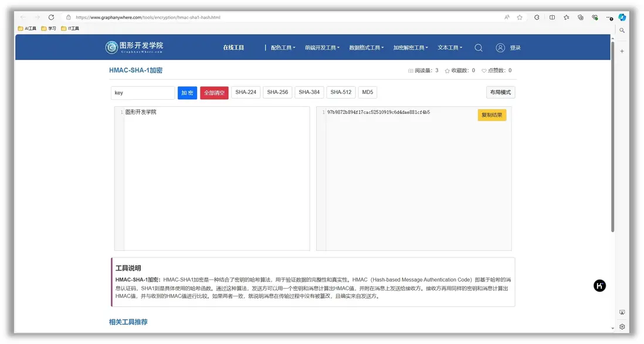Switch to SHA-384 hashing
The width and height of the screenshot is (644, 344).
[309, 92]
